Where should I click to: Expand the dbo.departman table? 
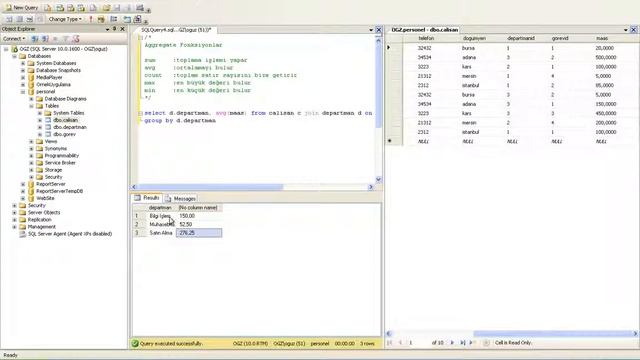(40, 127)
